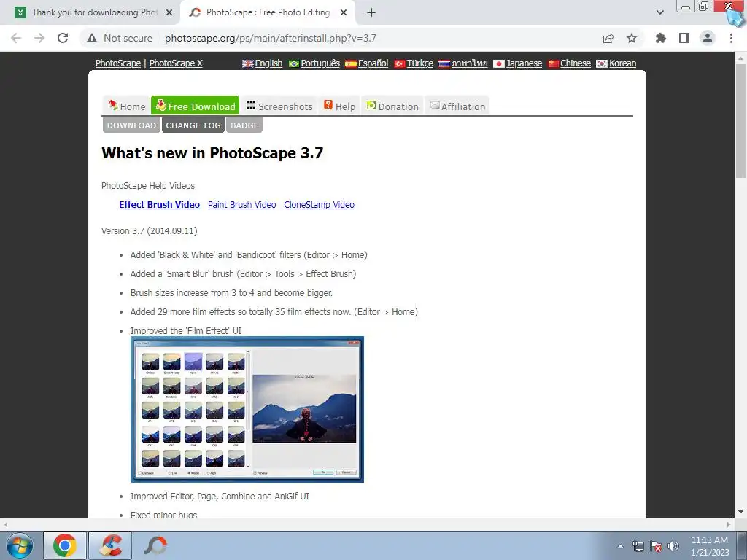Image resolution: width=747 pixels, height=560 pixels.
Task: Click the DOWNLOAD sub-tab button
Action: point(131,125)
